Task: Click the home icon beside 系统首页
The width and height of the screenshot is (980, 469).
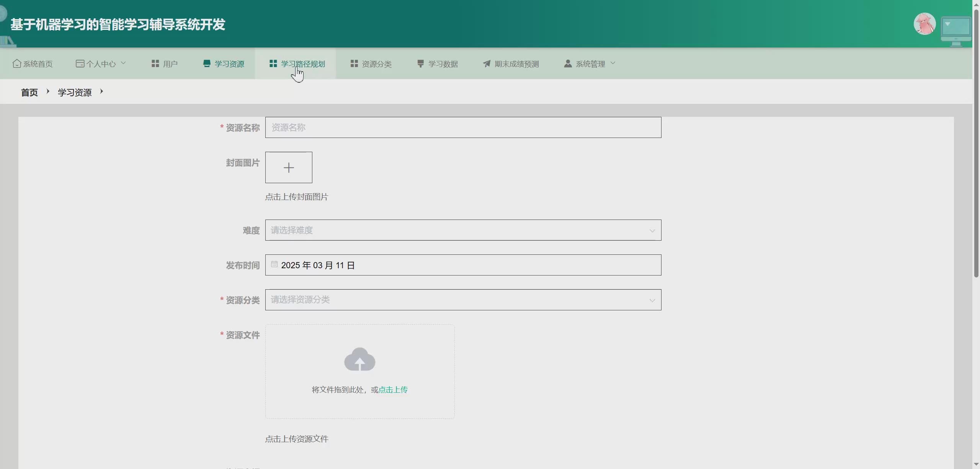Action: click(16, 64)
